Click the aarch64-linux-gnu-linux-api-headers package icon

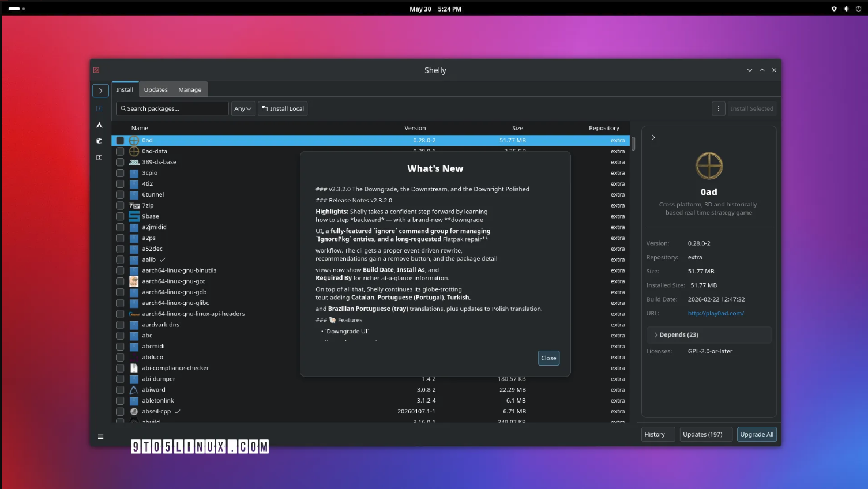pos(134,314)
